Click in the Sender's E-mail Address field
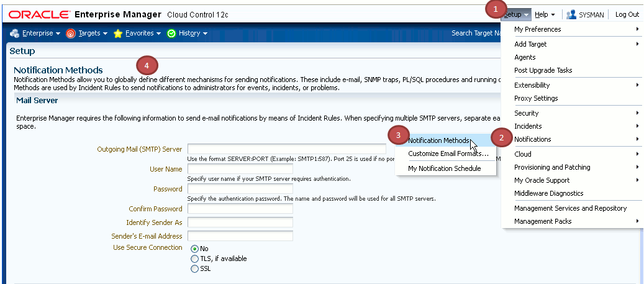 click(x=240, y=236)
